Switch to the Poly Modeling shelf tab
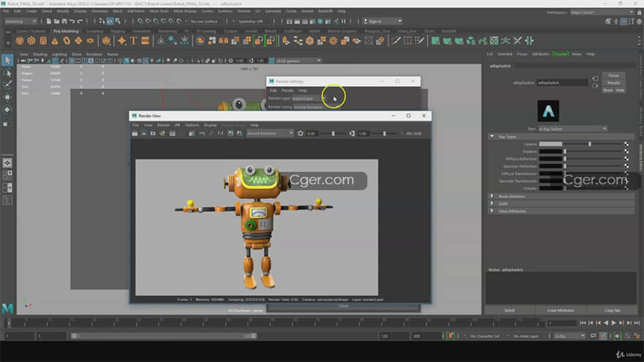The width and height of the screenshot is (644, 362). (x=66, y=31)
